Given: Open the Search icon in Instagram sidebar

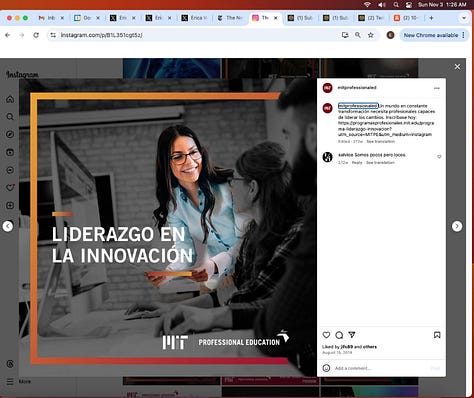Looking at the screenshot, I should coord(10,117).
